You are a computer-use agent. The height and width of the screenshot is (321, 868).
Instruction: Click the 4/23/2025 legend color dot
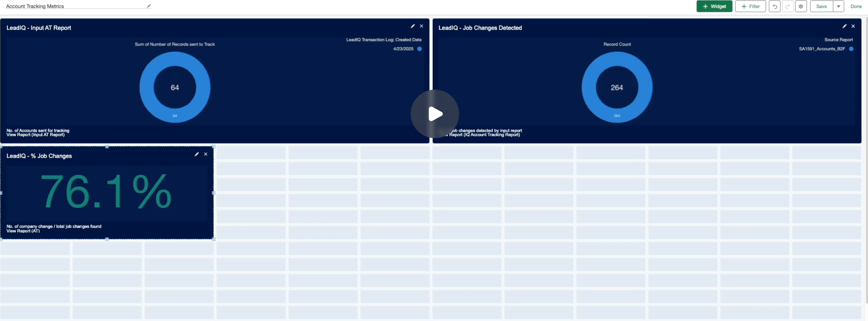click(x=419, y=49)
